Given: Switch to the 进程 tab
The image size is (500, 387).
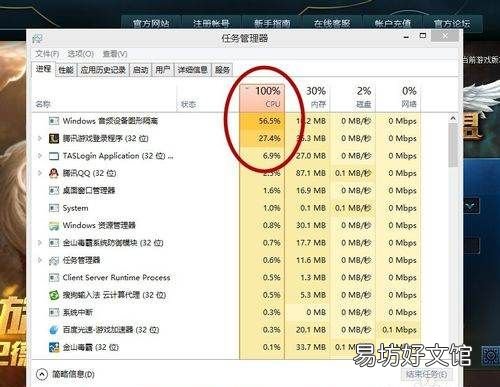Looking at the screenshot, I should (x=43, y=69).
